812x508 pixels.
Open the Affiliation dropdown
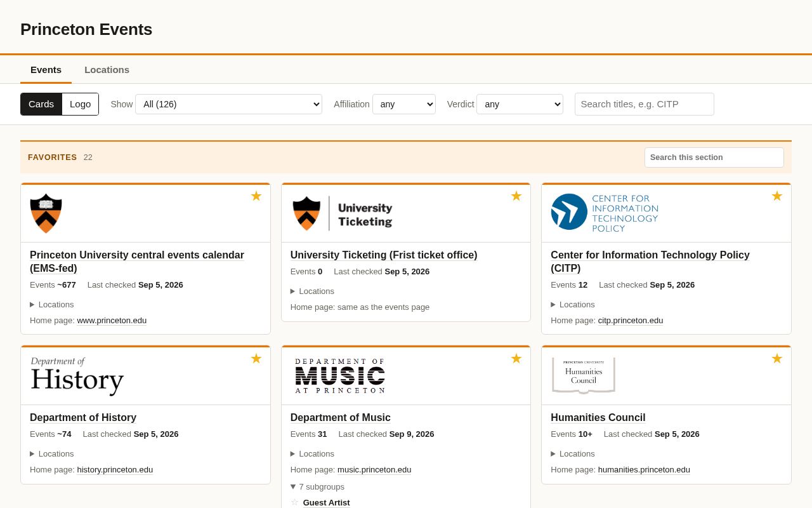[x=404, y=104]
